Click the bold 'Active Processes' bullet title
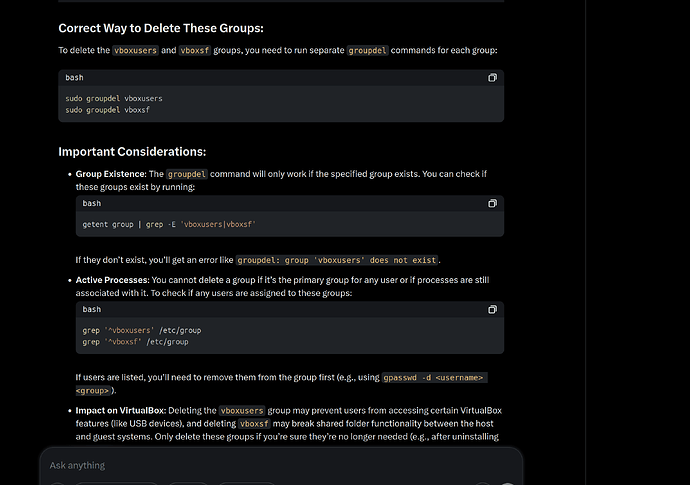The image size is (690, 485). pyautogui.click(x=111, y=280)
